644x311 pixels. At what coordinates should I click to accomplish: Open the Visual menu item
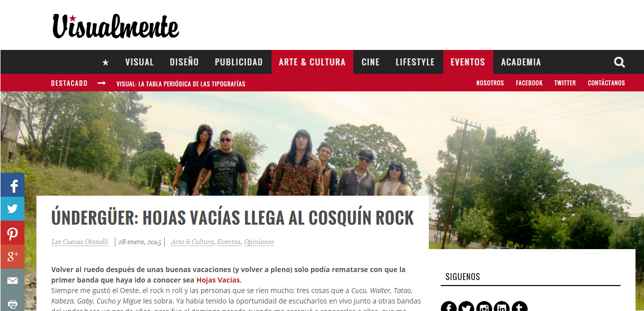[139, 62]
